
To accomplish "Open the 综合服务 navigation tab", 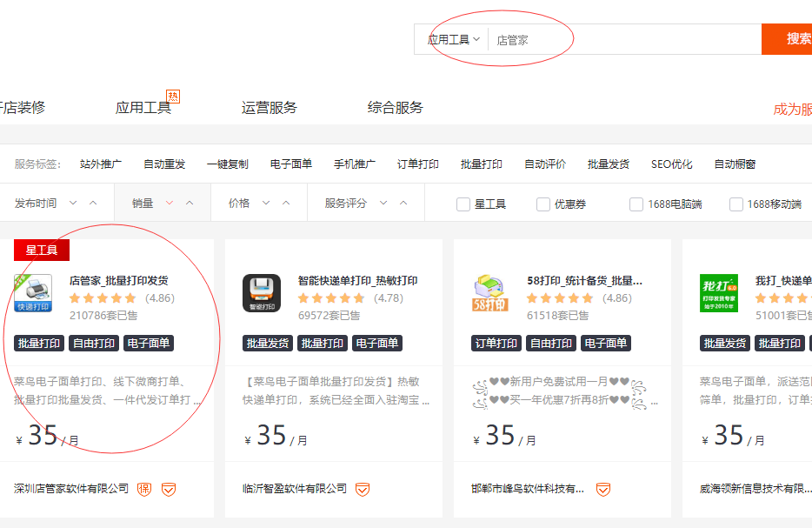I will (x=396, y=108).
